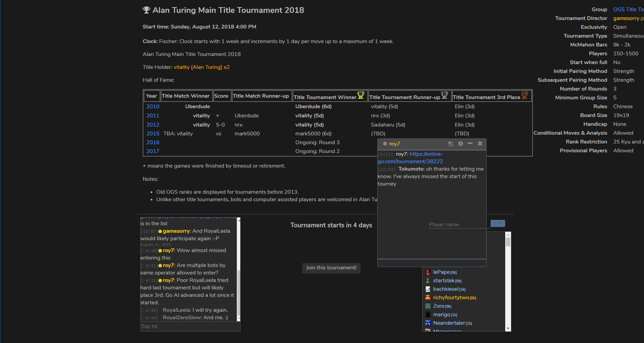Click the trophy icon beside the tournament title

pyautogui.click(x=146, y=10)
